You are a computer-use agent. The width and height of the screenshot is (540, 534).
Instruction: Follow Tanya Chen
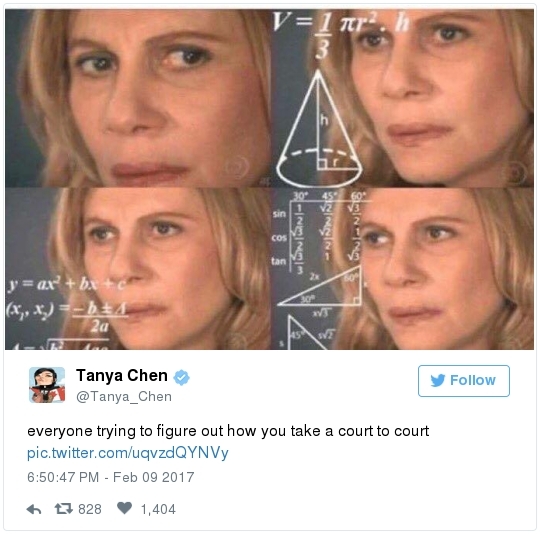[x=464, y=381]
